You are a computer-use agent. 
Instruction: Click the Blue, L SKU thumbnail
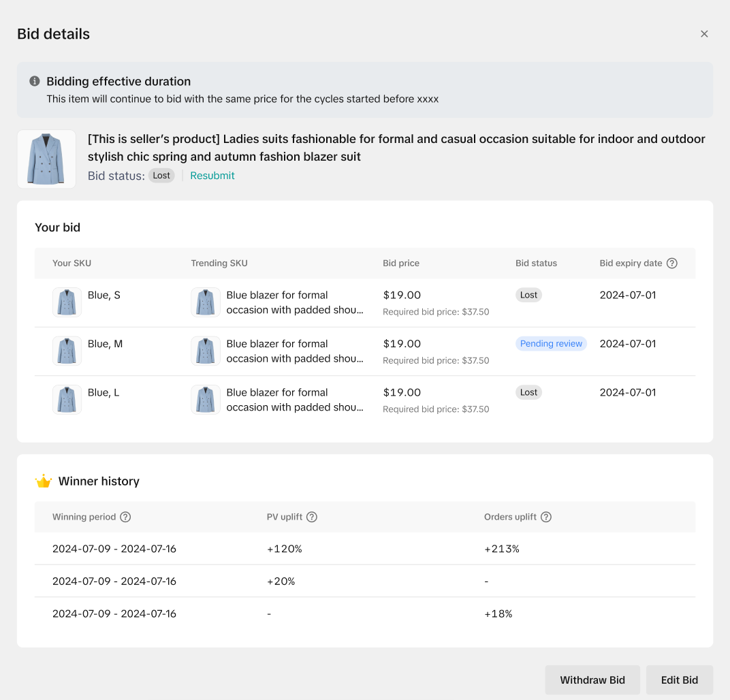(67, 400)
